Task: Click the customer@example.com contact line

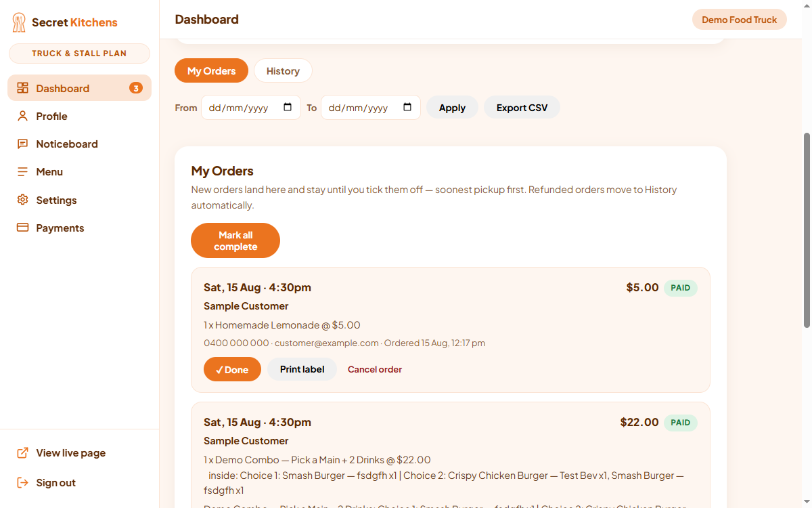Action: pos(344,343)
